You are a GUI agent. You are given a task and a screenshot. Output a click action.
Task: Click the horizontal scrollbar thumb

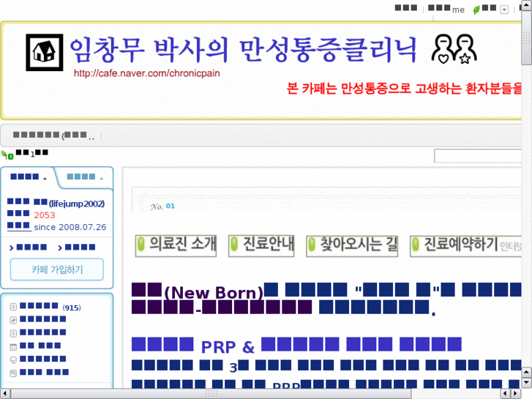click(x=211, y=394)
